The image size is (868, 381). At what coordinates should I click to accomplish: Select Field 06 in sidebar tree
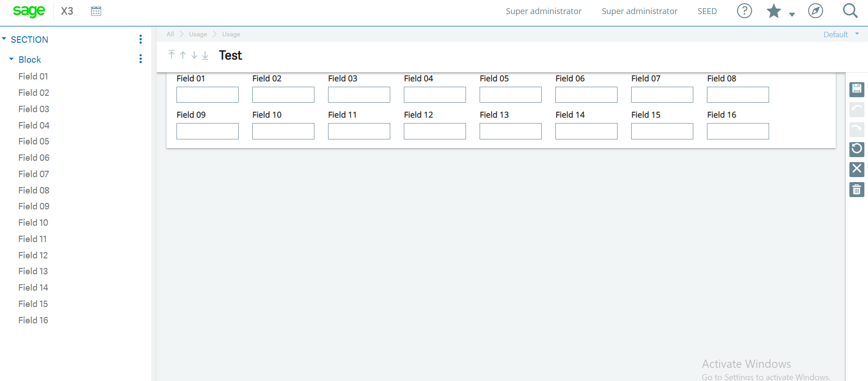tap(34, 158)
